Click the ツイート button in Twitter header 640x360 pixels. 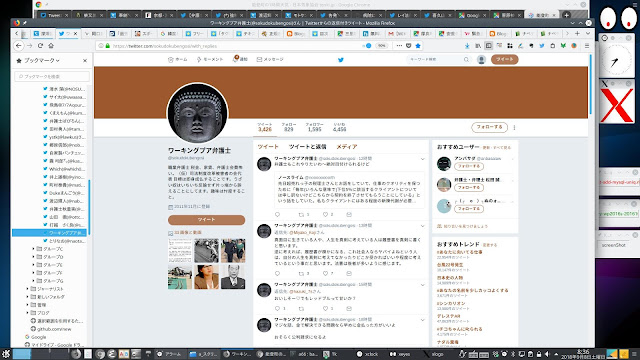point(504,60)
